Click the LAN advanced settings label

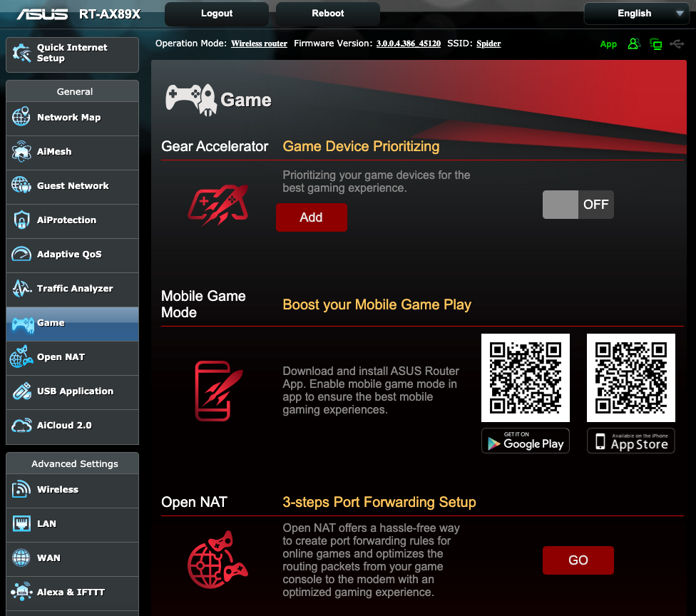pos(46,524)
